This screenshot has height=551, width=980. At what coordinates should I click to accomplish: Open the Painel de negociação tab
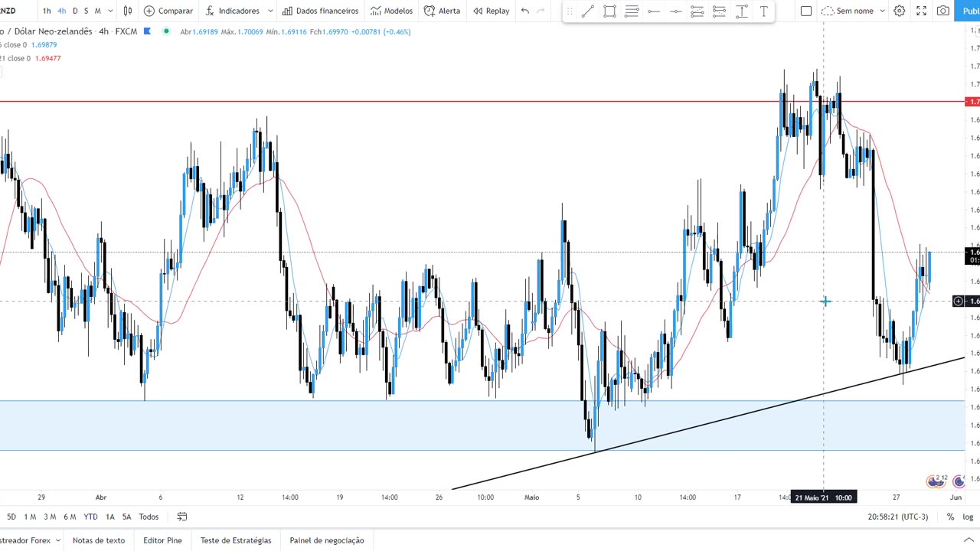pos(327,540)
